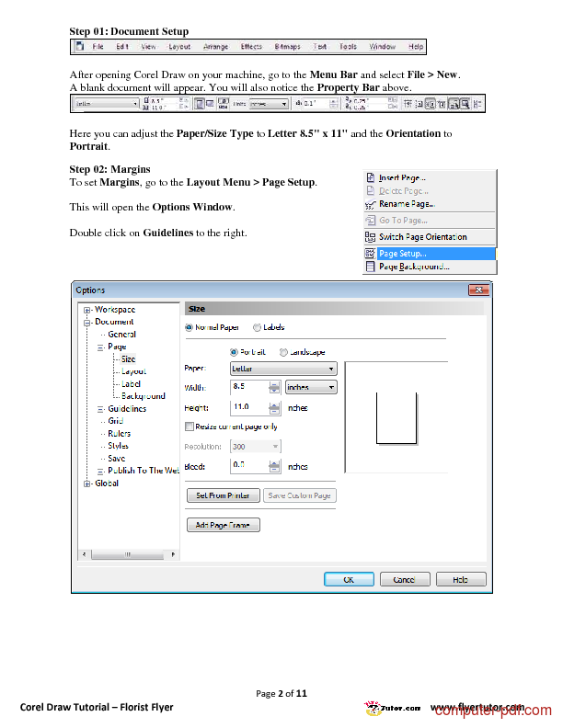The height and width of the screenshot is (728, 563).
Task: Choose Insert Page... menu entry
Action: 430,177
